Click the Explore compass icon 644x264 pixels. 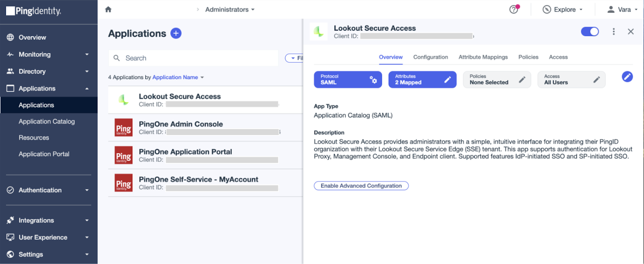547,9
